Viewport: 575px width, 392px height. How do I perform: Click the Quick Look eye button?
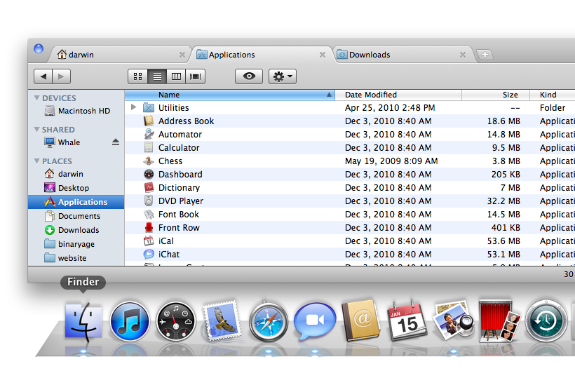249,76
